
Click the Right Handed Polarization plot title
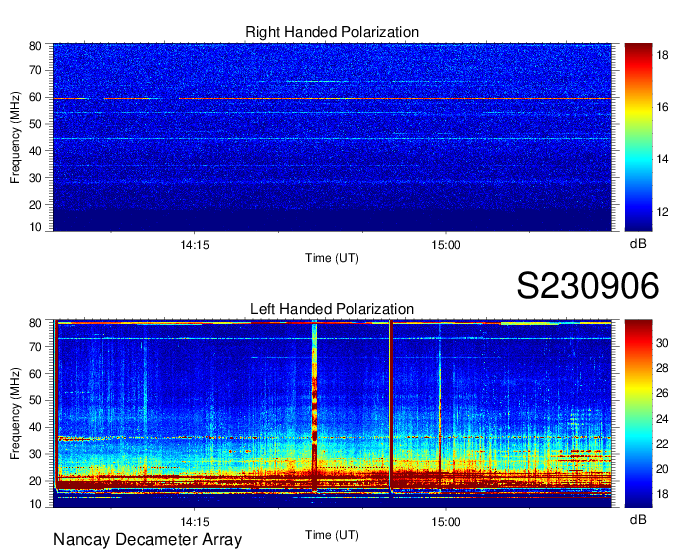332,32
